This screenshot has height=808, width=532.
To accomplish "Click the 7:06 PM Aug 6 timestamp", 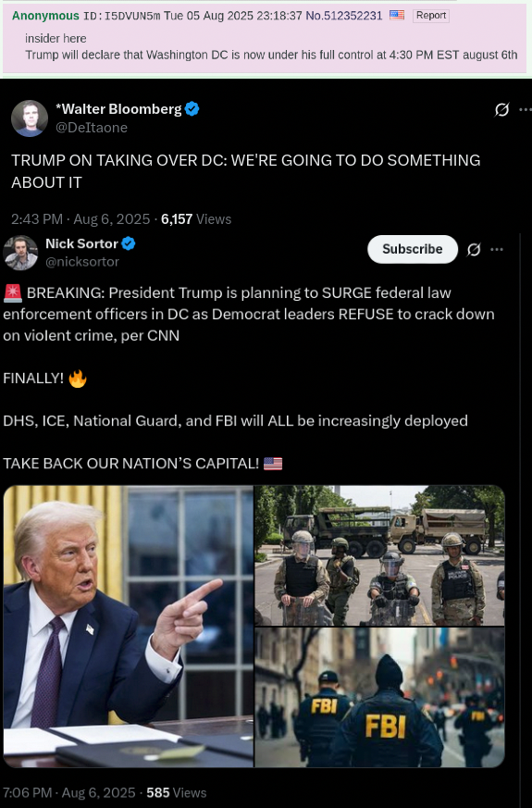I will click(69, 792).
